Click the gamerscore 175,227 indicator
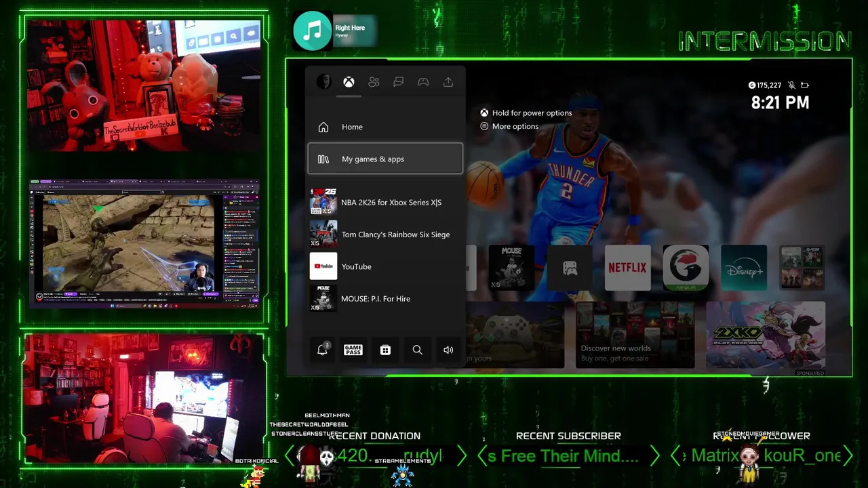The width and height of the screenshot is (868, 488). [x=765, y=85]
